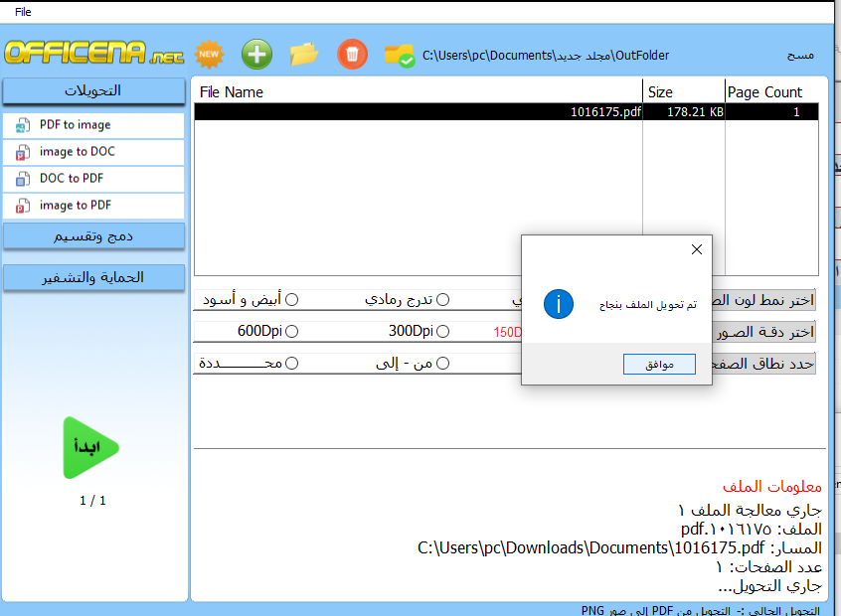The height and width of the screenshot is (616, 841).
Task: Select the تدرج رمادي grayscale radio option
Action: point(443,300)
